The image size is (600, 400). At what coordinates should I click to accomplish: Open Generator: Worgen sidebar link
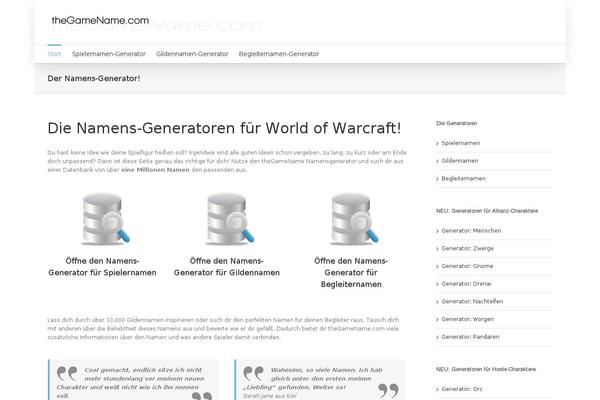[468, 319]
